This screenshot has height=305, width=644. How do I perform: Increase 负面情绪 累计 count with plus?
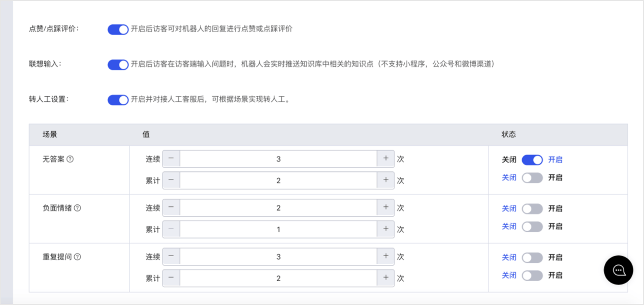coord(385,229)
